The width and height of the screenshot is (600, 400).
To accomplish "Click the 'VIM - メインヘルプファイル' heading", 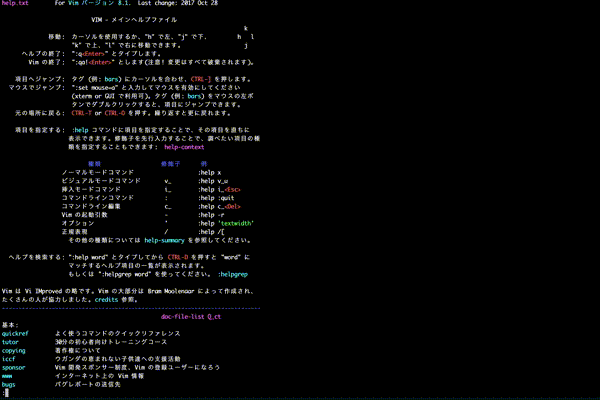I will [x=134, y=20].
